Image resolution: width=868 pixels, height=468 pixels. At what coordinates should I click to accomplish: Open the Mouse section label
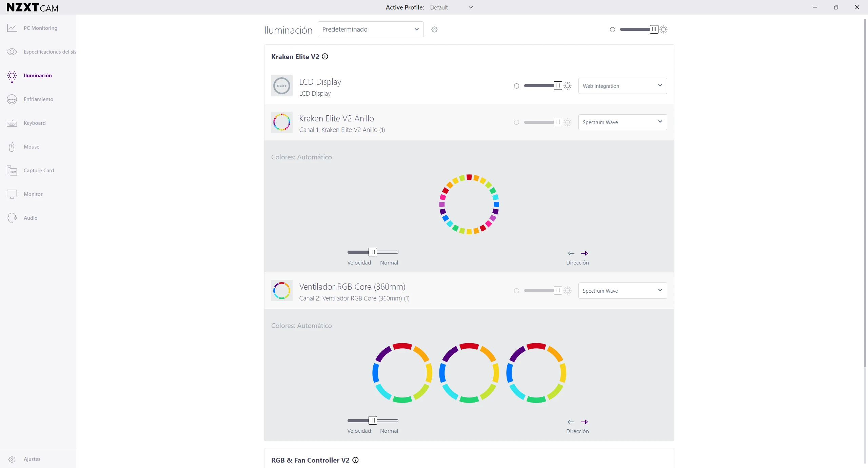click(32, 147)
